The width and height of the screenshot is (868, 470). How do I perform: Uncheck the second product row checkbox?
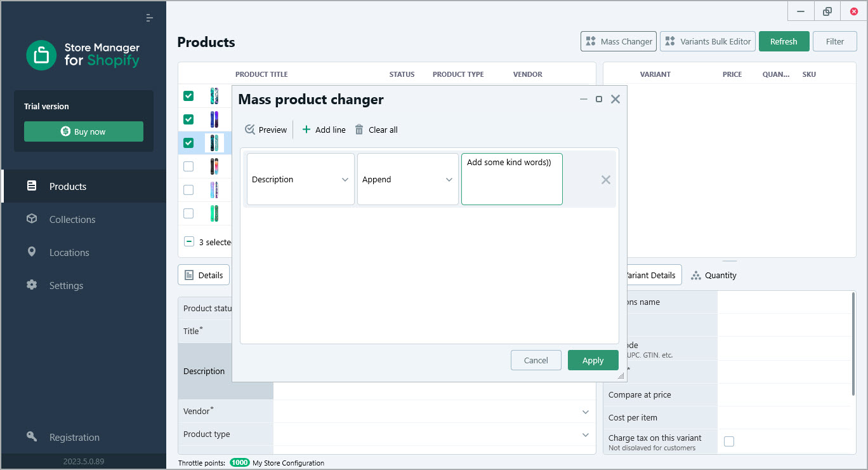(x=188, y=119)
